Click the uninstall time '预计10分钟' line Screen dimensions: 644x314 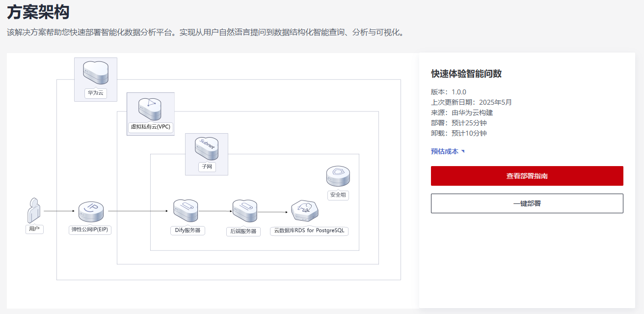pyautogui.click(x=459, y=133)
